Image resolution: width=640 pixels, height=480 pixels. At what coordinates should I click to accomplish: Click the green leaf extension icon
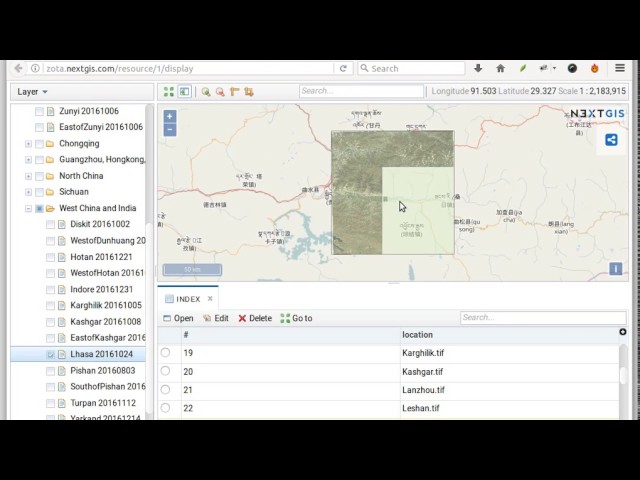pyautogui.click(x=523, y=68)
